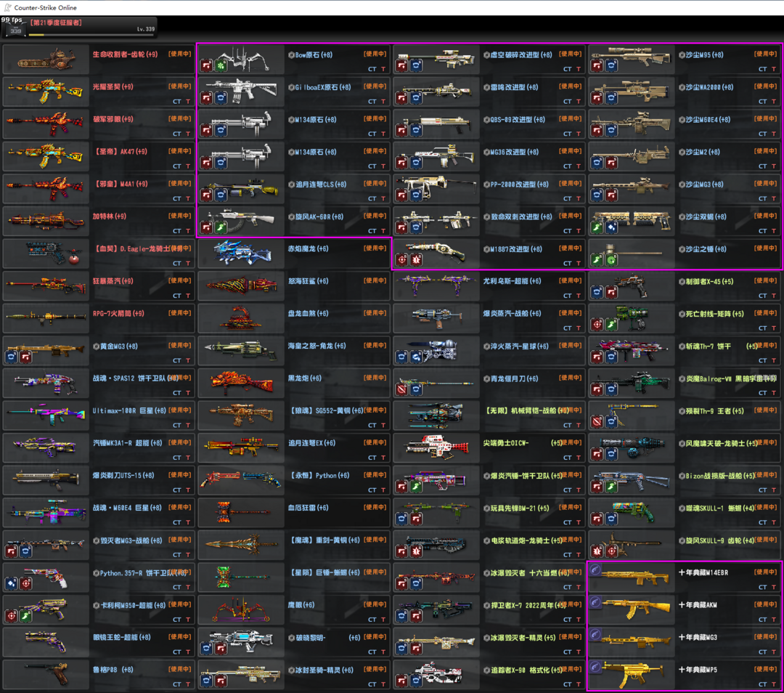Select the 生命收割者-齿轮 chainsaw thumbnail
The image size is (784, 693).
pos(46,60)
